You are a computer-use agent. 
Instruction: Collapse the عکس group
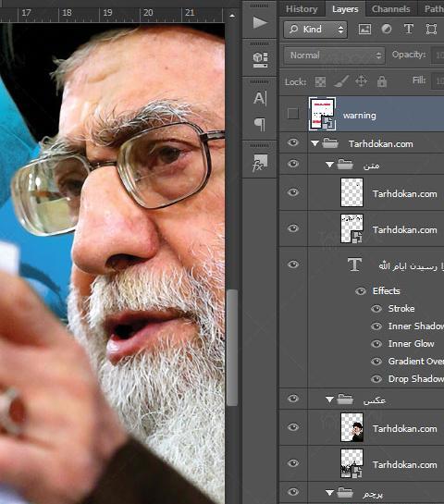coord(329,400)
